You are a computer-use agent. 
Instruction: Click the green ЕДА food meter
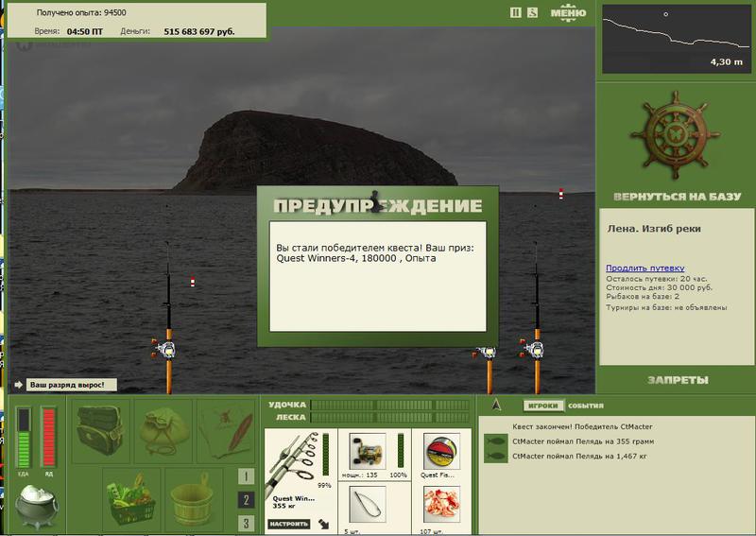click(24, 438)
